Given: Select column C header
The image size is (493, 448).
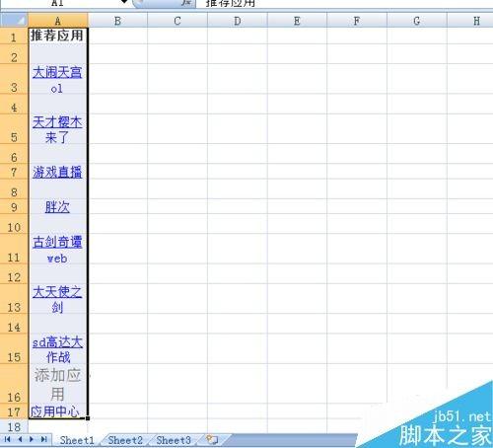Looking at the screenshot, I should point(177,21).
